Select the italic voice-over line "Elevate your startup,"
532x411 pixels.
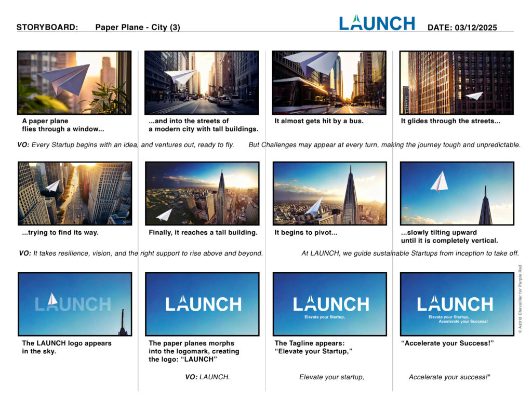coord(331,377)
